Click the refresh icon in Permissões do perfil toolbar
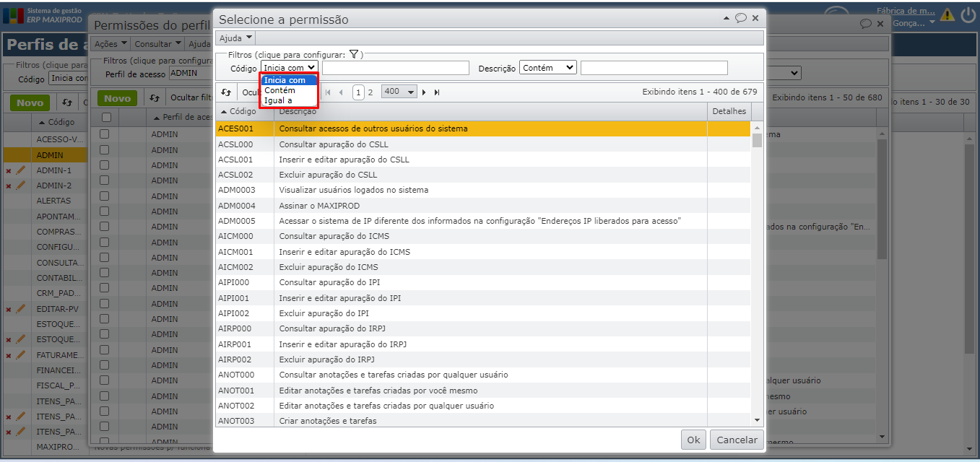Image resolution: width=980 pixels, height=462 pixels. pos(155,97)
